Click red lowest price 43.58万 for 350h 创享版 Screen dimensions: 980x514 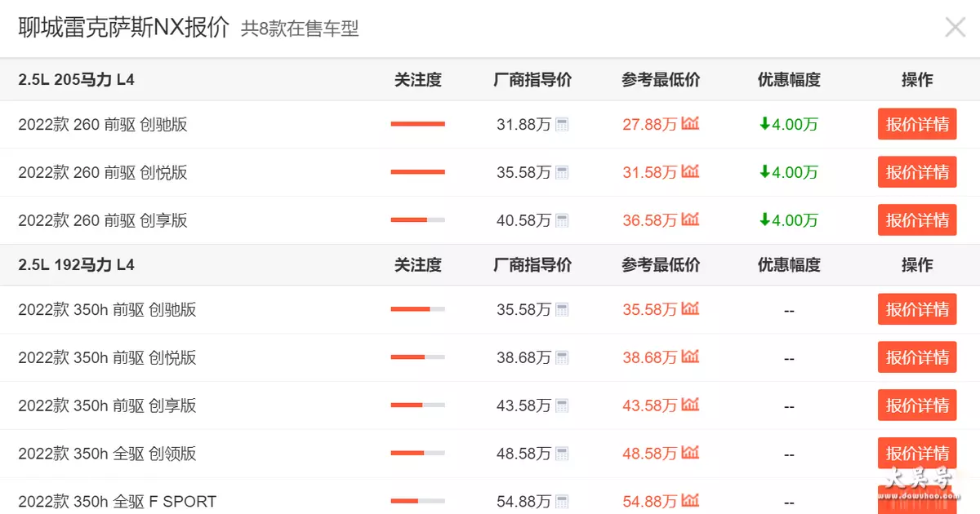click(650, 406)
